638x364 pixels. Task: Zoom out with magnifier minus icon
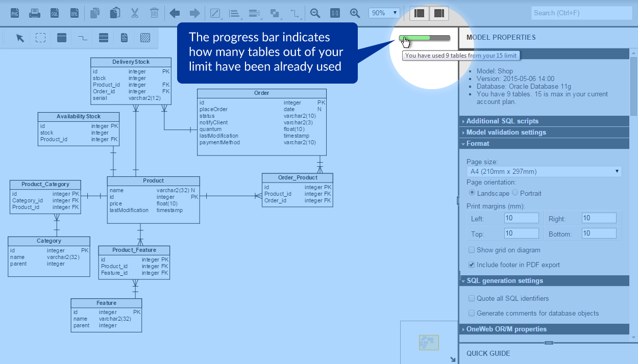(315, 13)
